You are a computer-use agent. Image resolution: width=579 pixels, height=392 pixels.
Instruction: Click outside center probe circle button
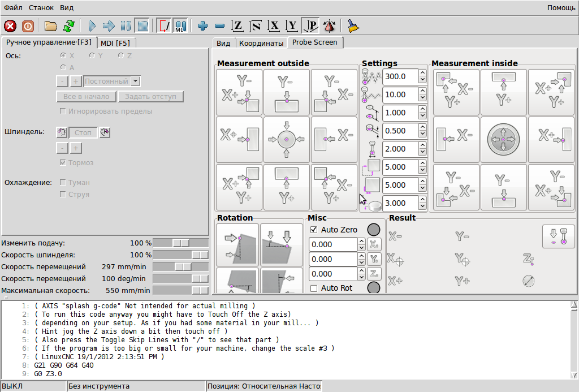click(x=286, y=139)
